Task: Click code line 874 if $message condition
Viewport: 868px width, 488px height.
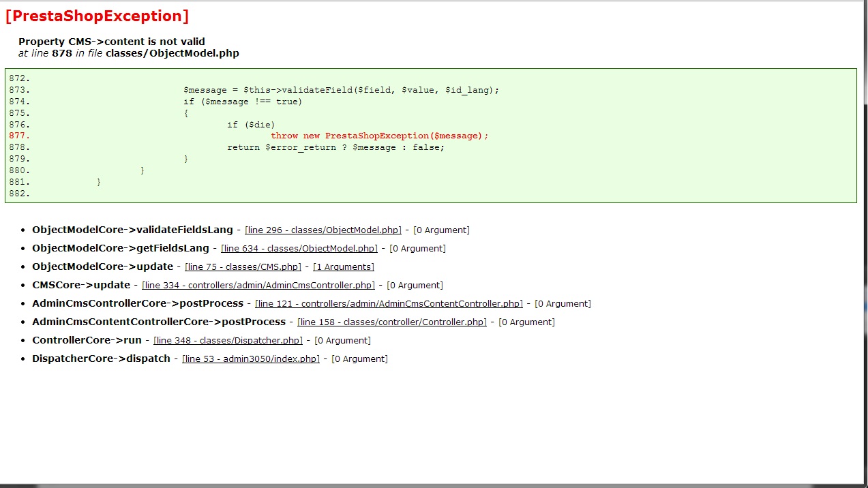Action: coord(243,102)
